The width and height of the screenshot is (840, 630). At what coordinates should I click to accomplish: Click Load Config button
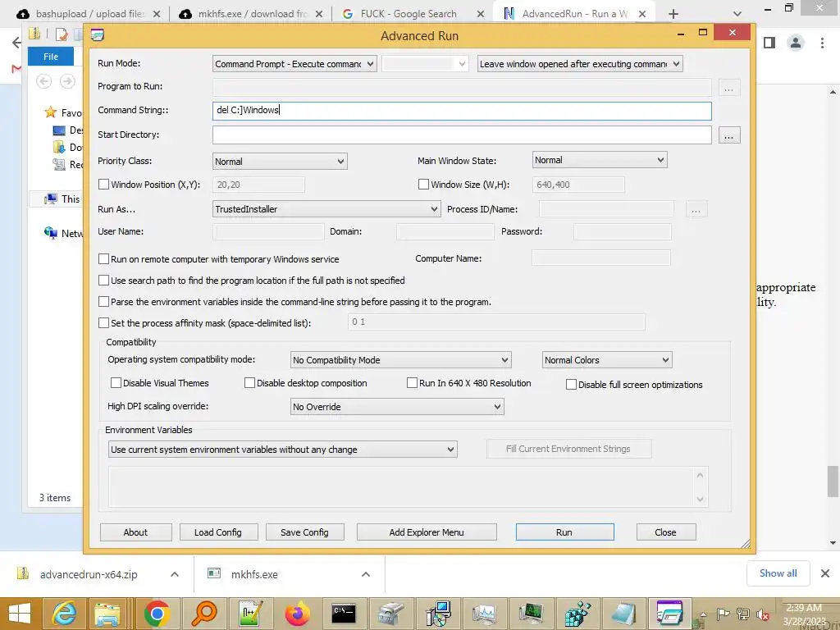218,532
